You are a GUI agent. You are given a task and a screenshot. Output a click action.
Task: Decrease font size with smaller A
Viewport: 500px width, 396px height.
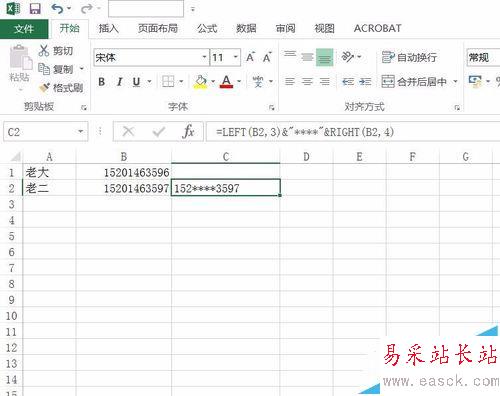coord(267,57)
